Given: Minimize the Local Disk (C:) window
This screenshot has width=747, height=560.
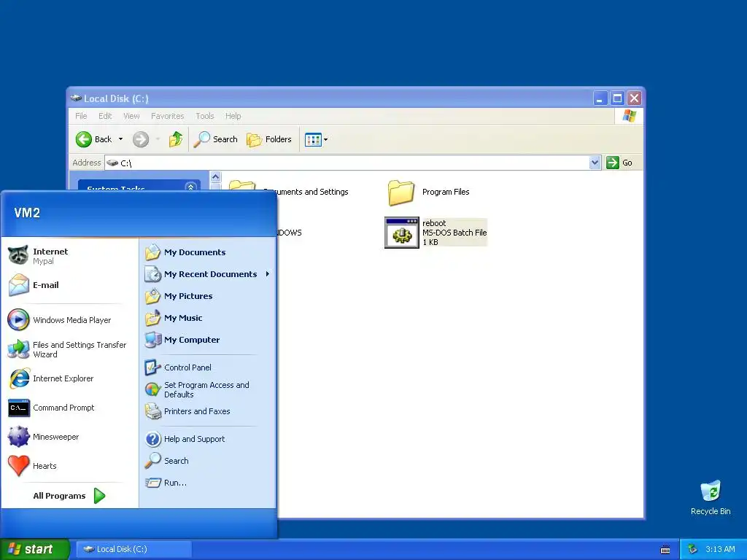Looking at the screenshot, I should click(x=600, y=98).
